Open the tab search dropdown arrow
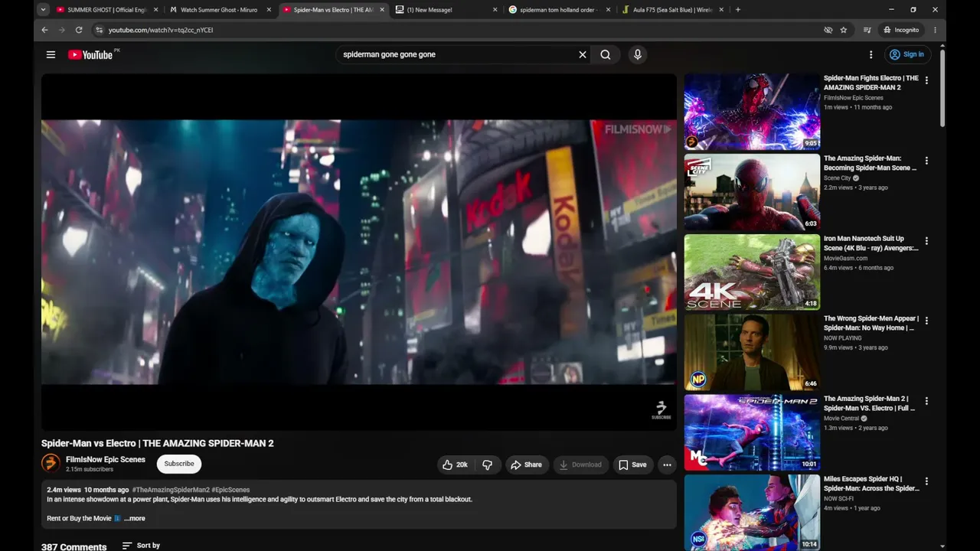Image resolution: width=980 pixels, height=551 pixels. click(x=43, y=10)
